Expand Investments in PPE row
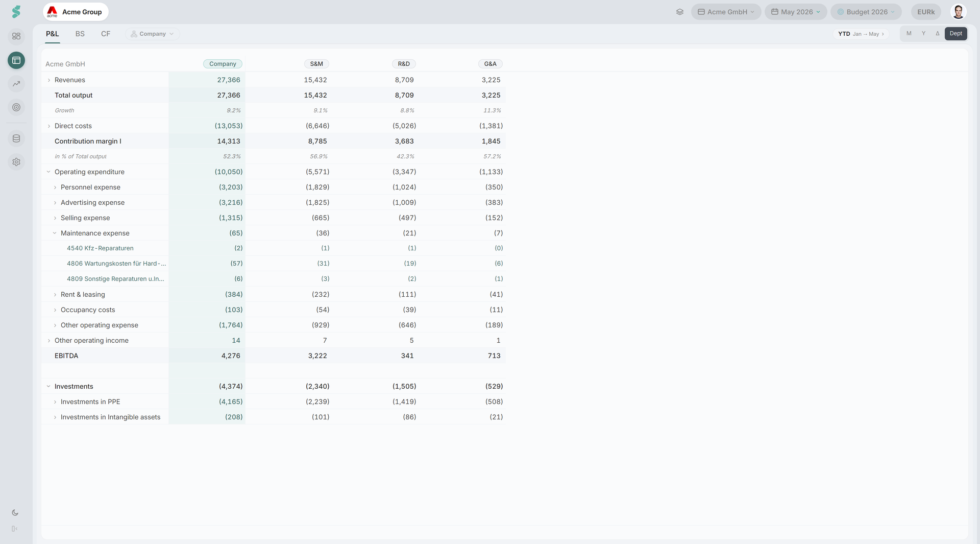This screenshot has height=544, width=980. click(x=55, y=402)
